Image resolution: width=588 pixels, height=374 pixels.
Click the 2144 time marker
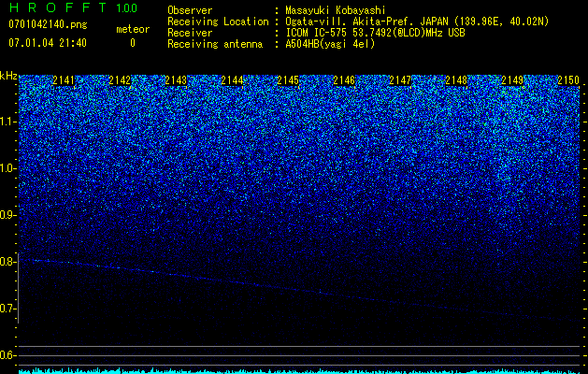232,80
